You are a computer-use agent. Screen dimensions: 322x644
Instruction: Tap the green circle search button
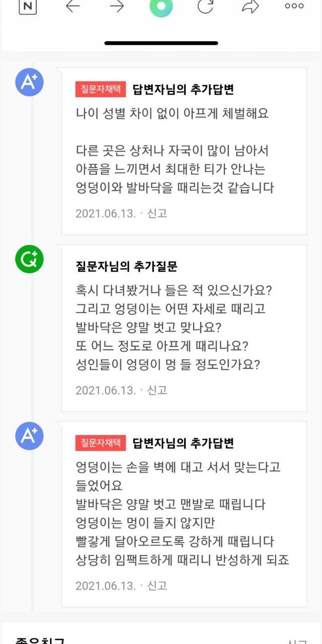161,7
